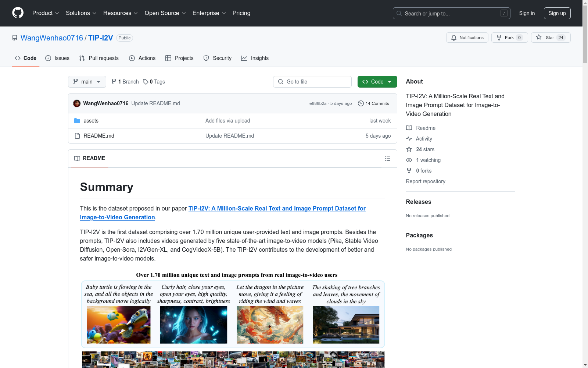Open the Security tab

[218, 58]
